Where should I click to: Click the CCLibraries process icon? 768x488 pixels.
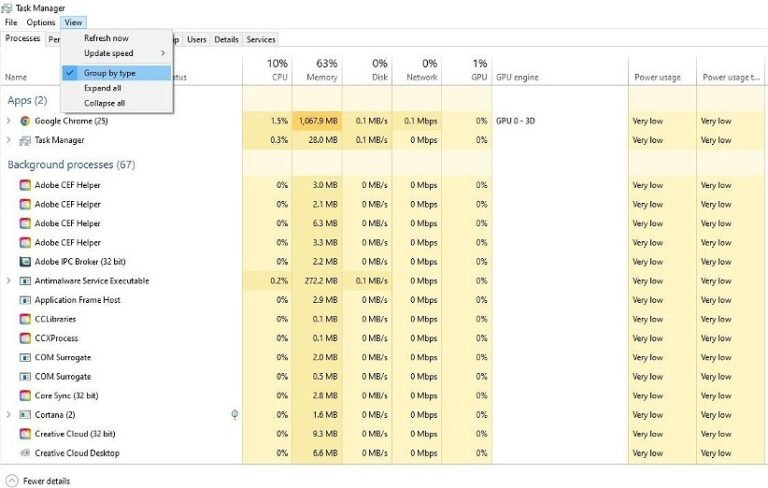point(26,319)
